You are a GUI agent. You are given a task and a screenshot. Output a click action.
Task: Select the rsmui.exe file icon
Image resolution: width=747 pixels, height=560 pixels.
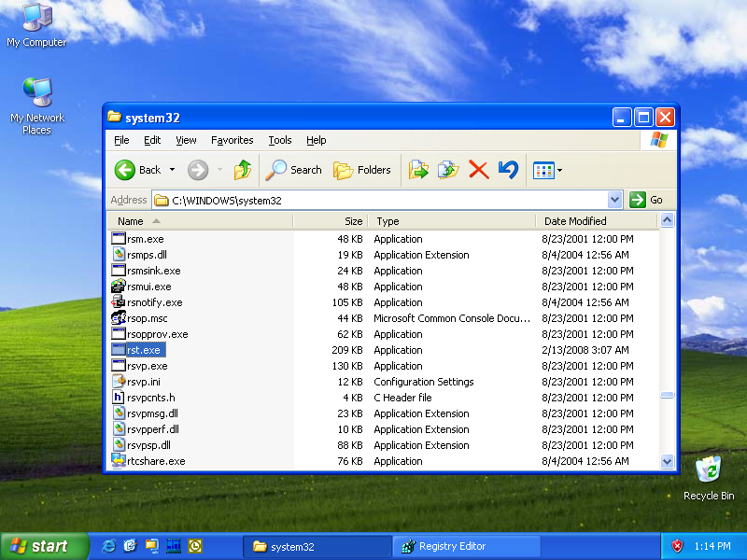coord(119,287)
